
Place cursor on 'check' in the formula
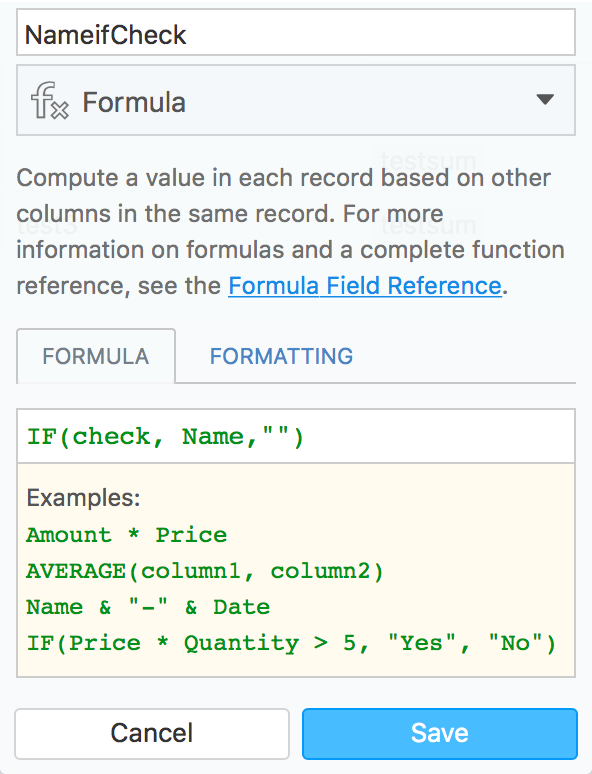pos(112,437)
